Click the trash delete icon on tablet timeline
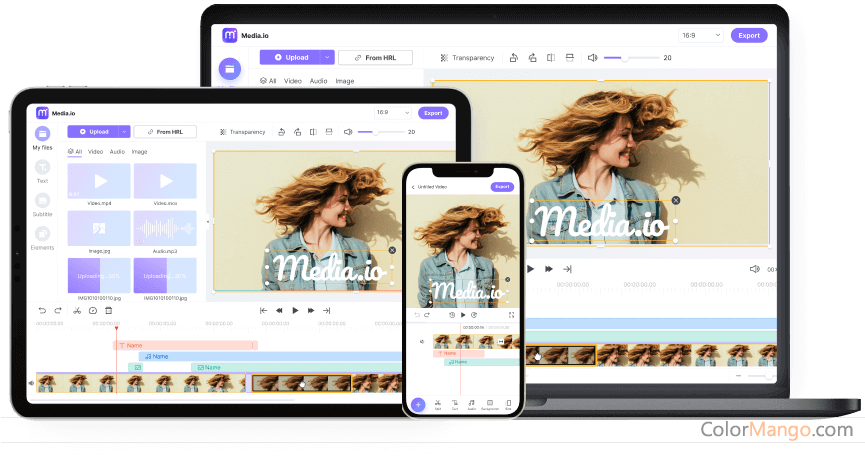This screenshot has height=461, width=865. click(108, 310)
